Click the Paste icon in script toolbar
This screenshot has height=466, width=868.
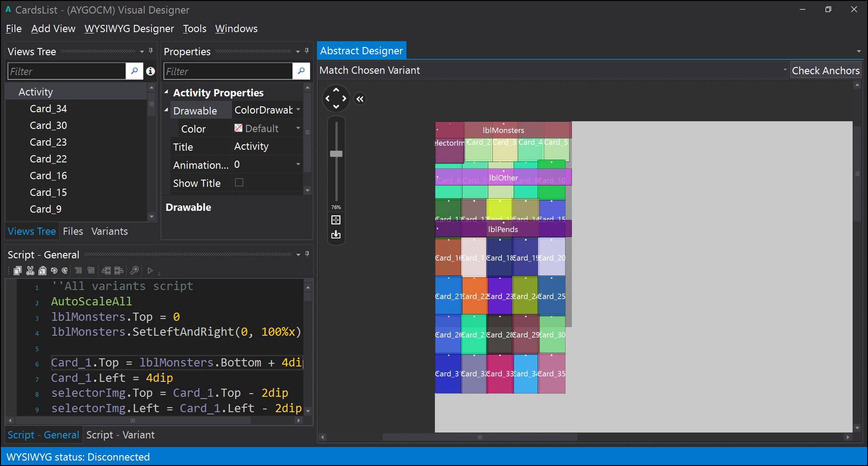tap(42, 271)
